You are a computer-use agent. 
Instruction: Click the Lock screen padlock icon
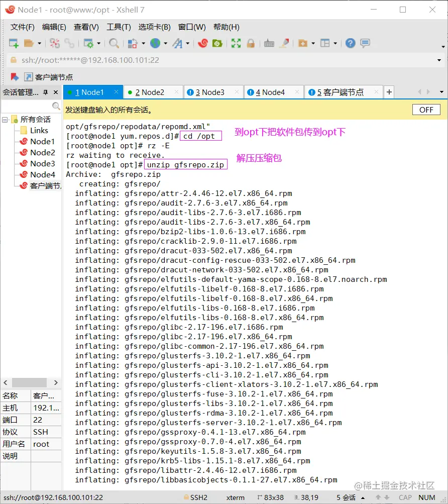tap(251, 43)
